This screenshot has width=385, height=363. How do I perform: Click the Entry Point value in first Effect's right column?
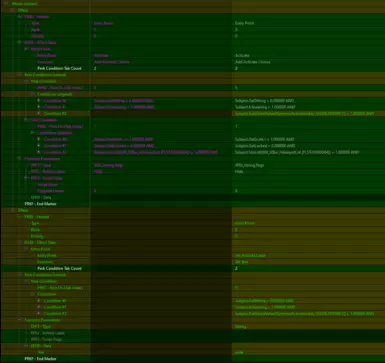click(244, 23)
